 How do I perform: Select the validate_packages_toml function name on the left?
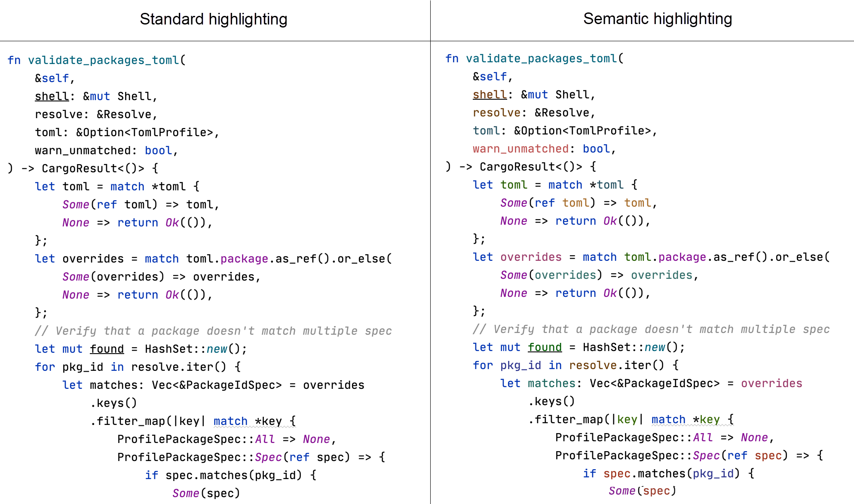tap(104, 60)
